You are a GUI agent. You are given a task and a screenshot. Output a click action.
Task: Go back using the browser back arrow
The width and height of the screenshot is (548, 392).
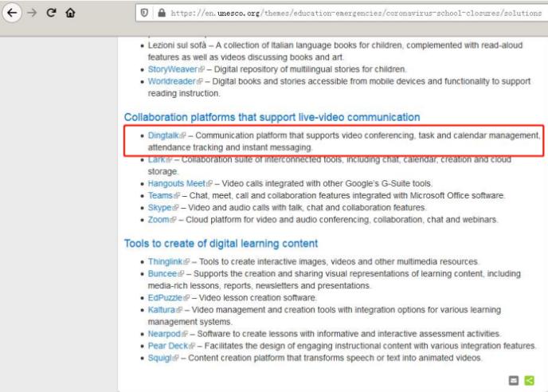pos(12,13)
